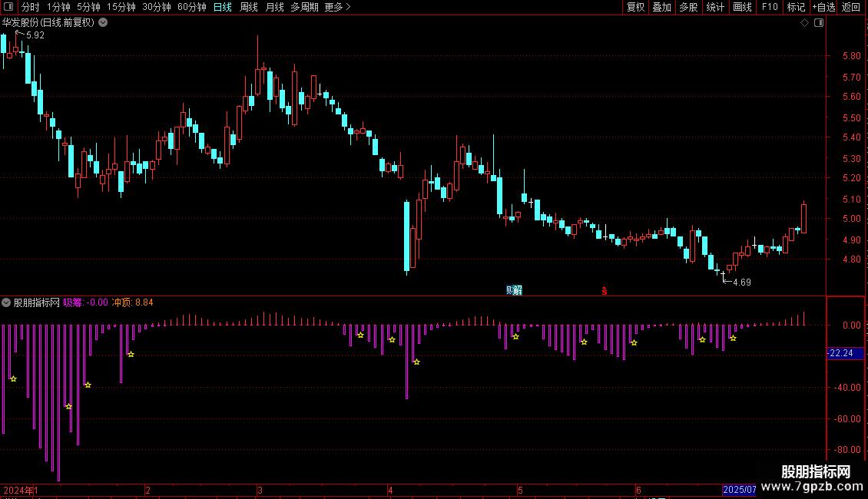Select the 1分钟 period tab

click(58, 7)
